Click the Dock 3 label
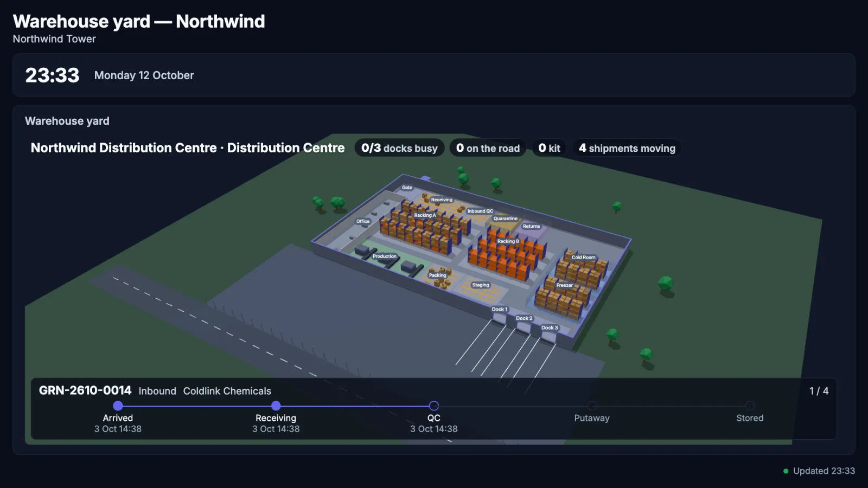Image resolution: width=868 pixels, height=488 pixels. [x=550, y=328]
